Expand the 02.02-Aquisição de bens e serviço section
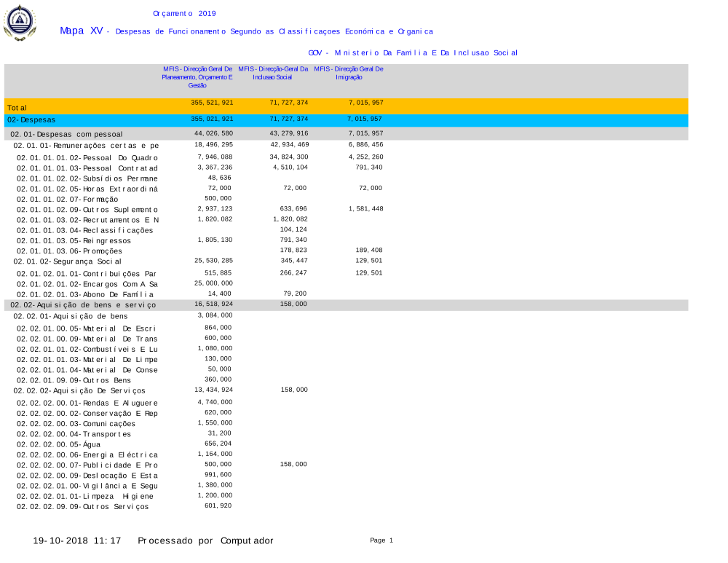The width and height of the screenshot is (728, 563). (x=82, y=305)
